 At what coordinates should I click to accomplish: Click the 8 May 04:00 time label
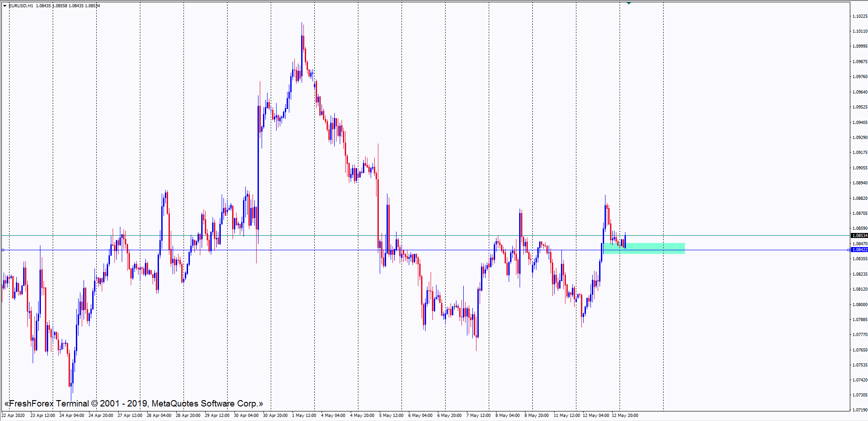tap(508, 415)
